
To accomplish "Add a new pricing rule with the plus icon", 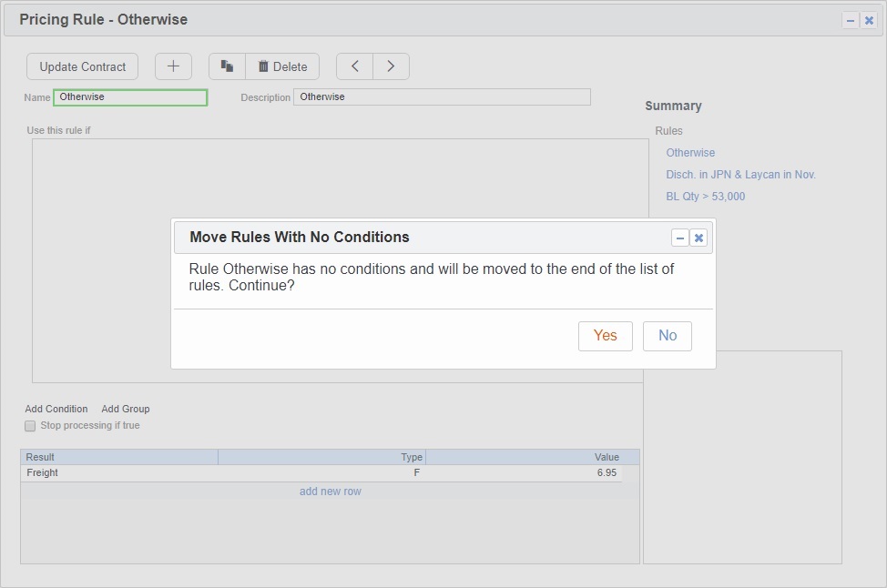I will coord(173,66).
